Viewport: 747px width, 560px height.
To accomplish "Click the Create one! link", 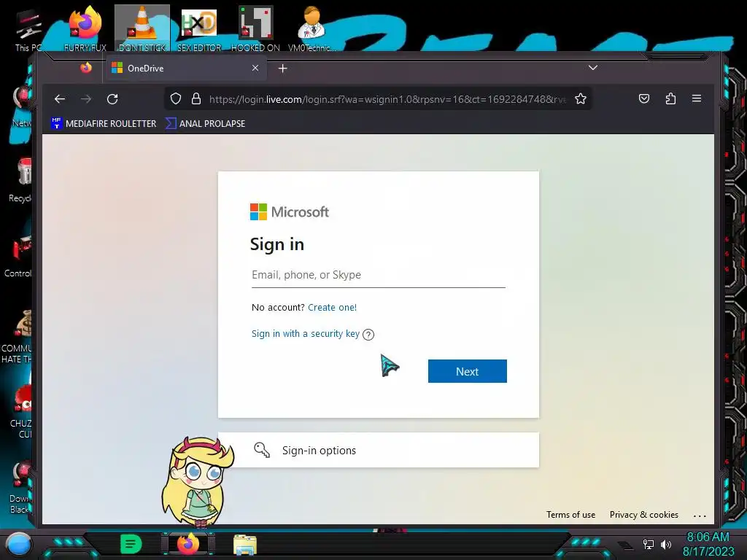I will pos(332,307).
